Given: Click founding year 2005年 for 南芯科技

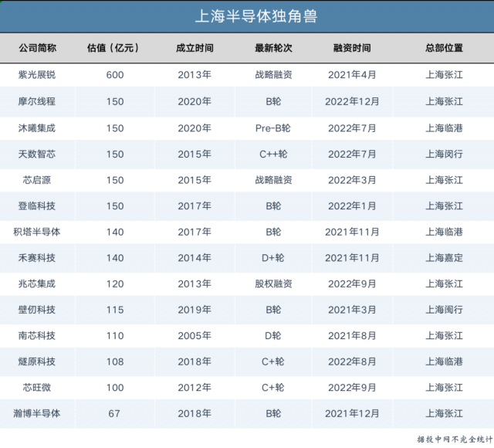Looking at the screenshot, I should tap(195, 336).
